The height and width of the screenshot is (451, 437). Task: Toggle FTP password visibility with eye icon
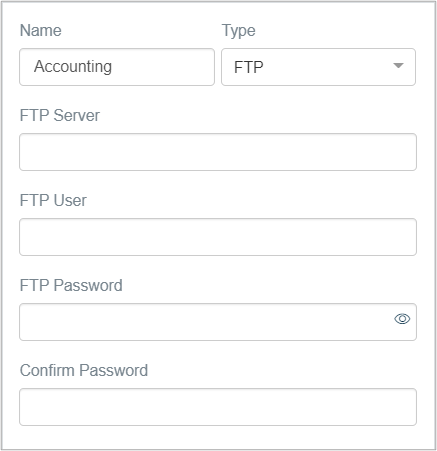402,319
